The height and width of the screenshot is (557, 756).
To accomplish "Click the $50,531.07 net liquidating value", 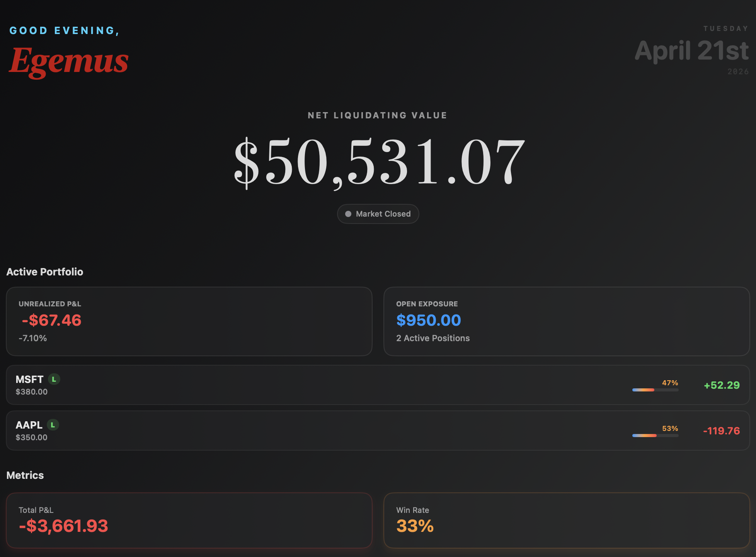I will pyautogui.click(x=379, y=162).
